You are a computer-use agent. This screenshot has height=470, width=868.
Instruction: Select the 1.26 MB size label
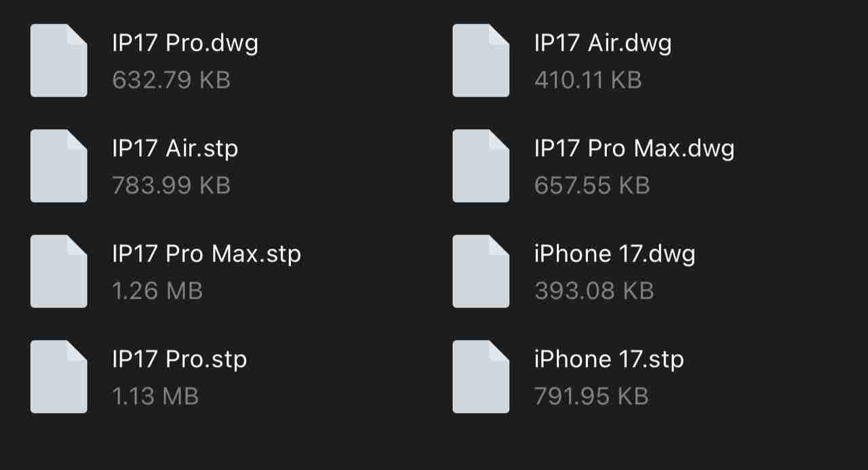(157, 290)
